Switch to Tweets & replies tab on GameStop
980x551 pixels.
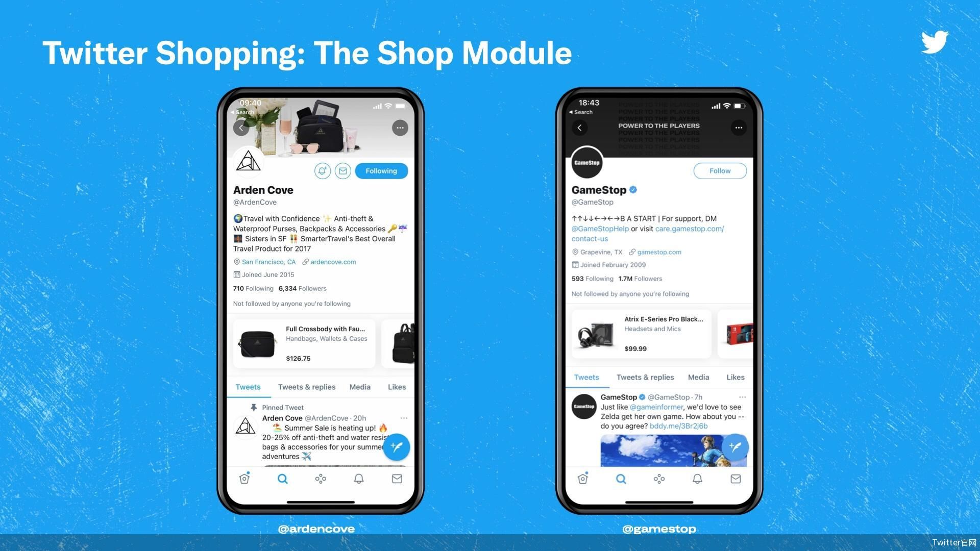click(x=645, y=376)
